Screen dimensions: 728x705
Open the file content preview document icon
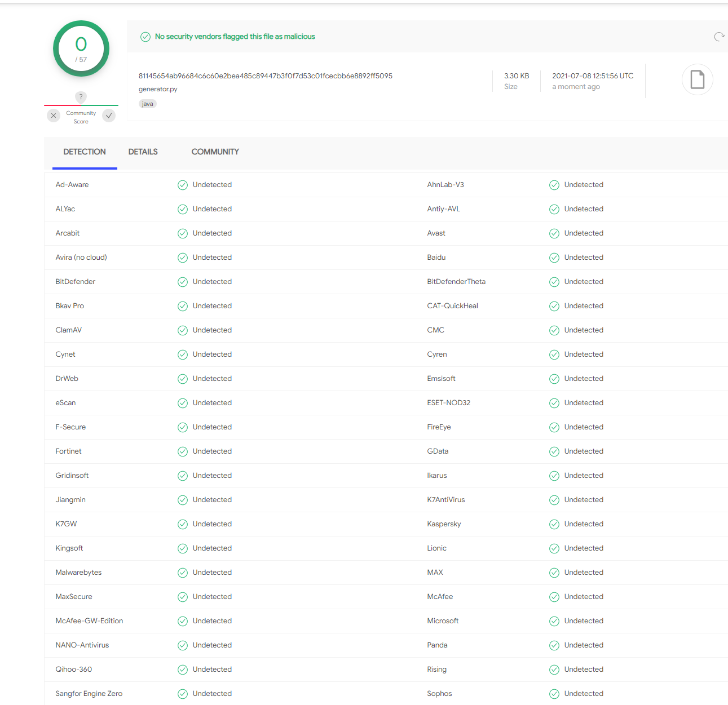[697, 79]
